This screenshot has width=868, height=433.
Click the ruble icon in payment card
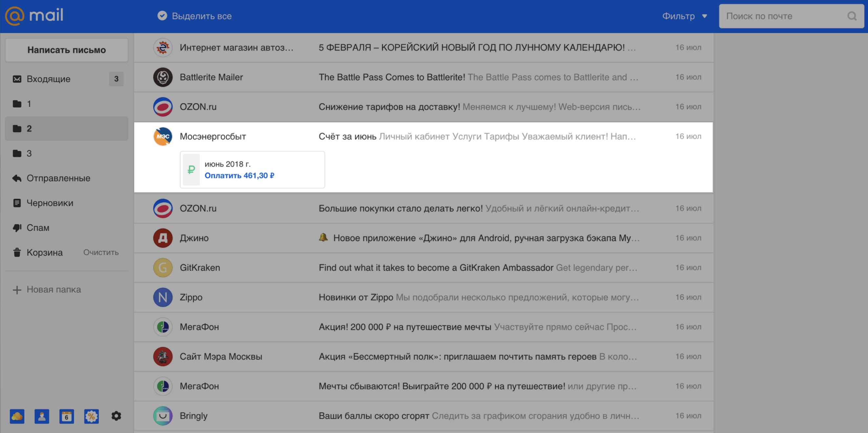click(191, 170)
